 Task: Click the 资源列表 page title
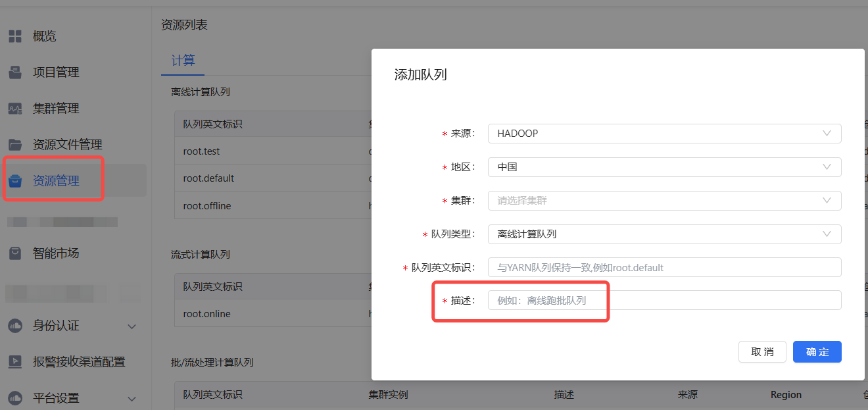click(184, 25)
